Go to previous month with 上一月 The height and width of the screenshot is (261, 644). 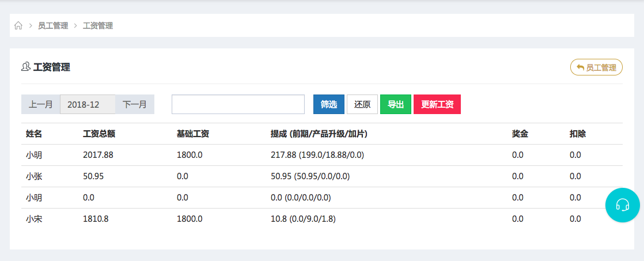(40, 104)
